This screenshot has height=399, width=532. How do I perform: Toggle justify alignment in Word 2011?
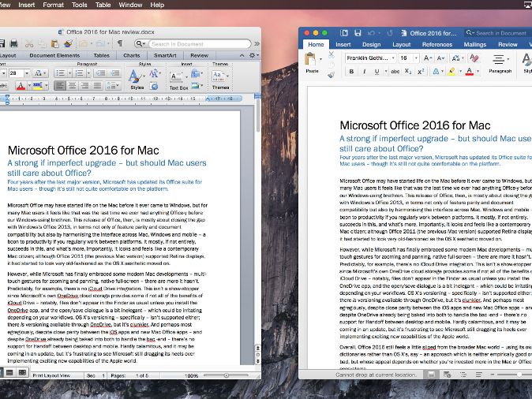97,86
